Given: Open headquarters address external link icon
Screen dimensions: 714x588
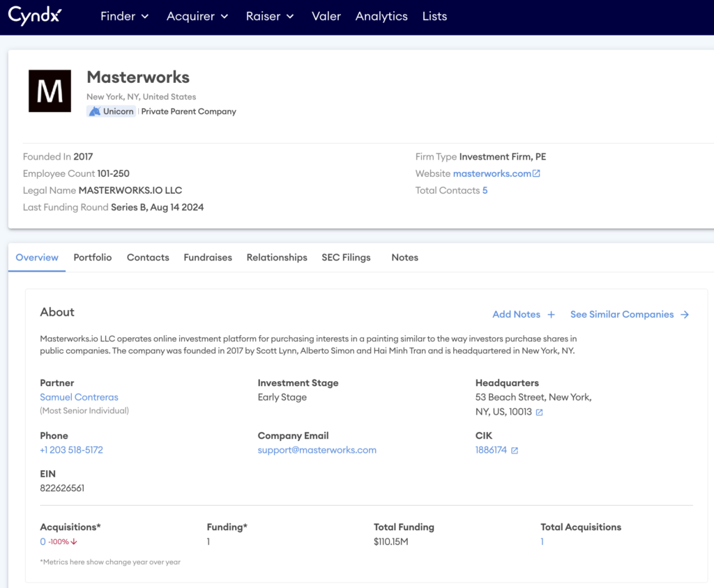Looking at the screenshot, I should (539, 412).
